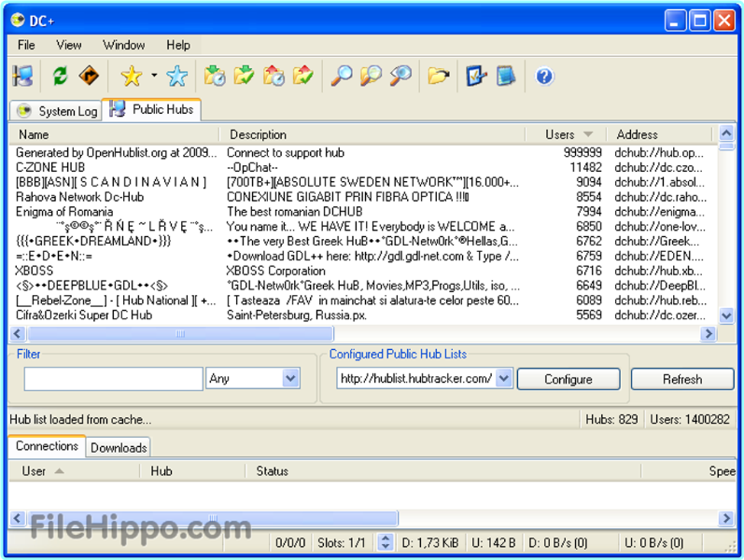
Task: Open the File menu
Action: coord(26,45)
